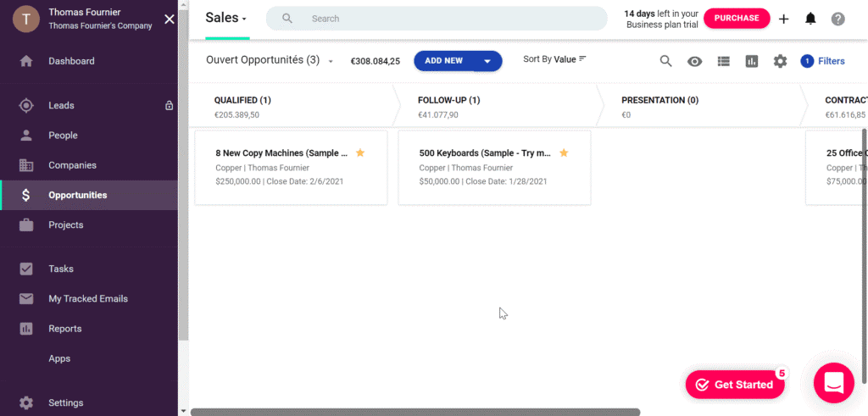Click the plus quick-add icon
This screenshot has height=416, width=868.
pyautogui.click(x=784, y=19)
